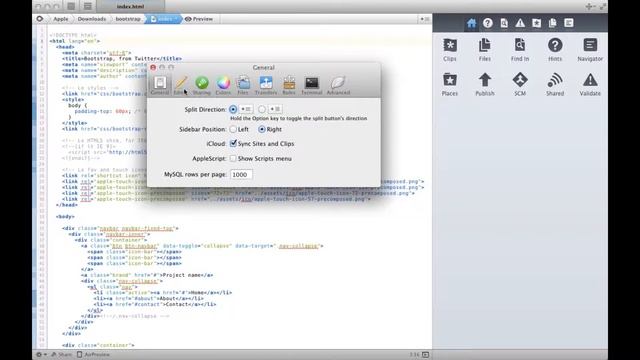Open the Files sidebar tool

484,49
